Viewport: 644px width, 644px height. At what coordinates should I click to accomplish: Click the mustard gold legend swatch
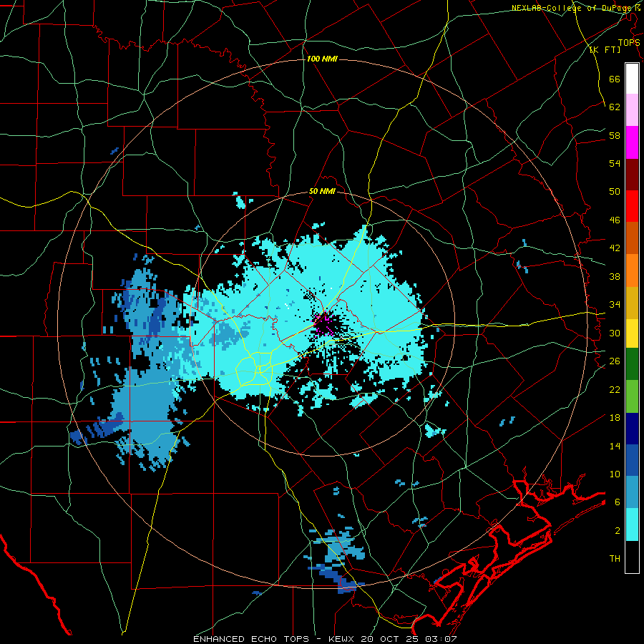coord(632,303)
